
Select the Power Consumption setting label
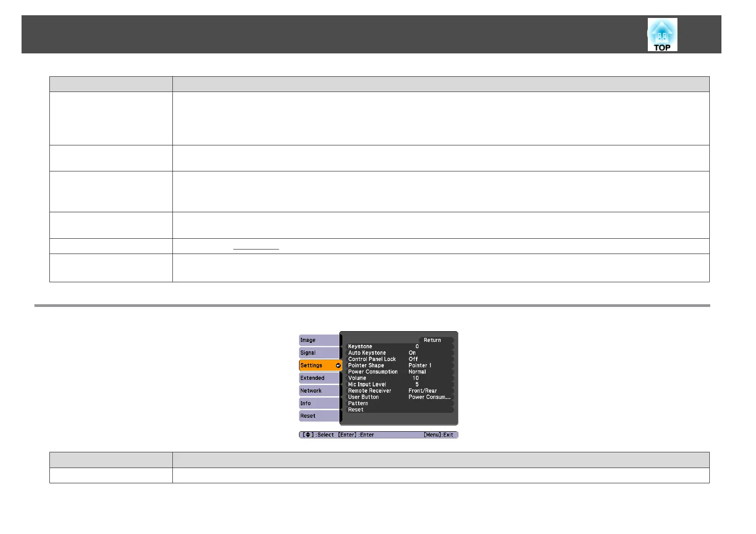(x=373, y=372)
